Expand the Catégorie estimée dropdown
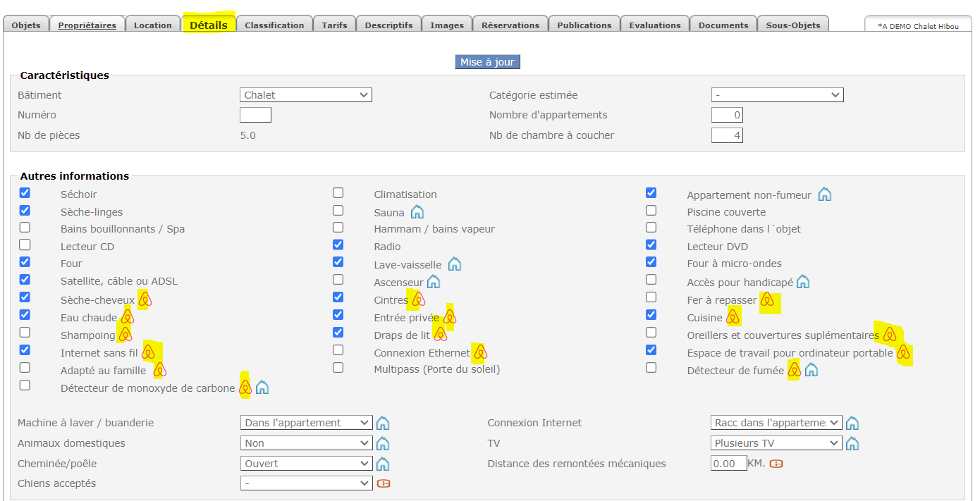The width and height of the screenshot is (980, 501). pos(777,95)
